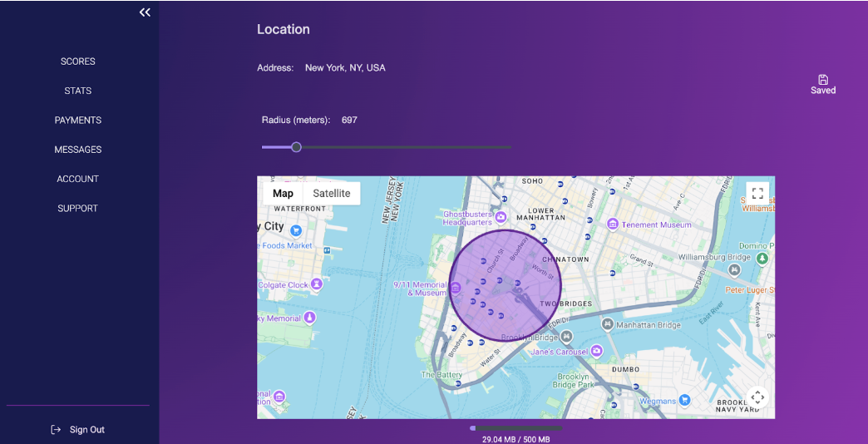Click the 9/11 Memorial & Museum marker
868x444 pixels.
(x=456, y=289)
